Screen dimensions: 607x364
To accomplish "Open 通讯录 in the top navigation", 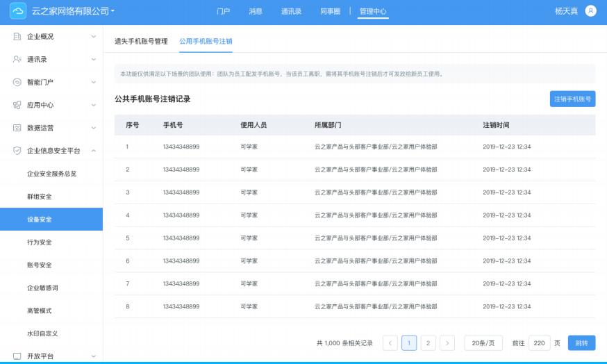I will (291, 11).
